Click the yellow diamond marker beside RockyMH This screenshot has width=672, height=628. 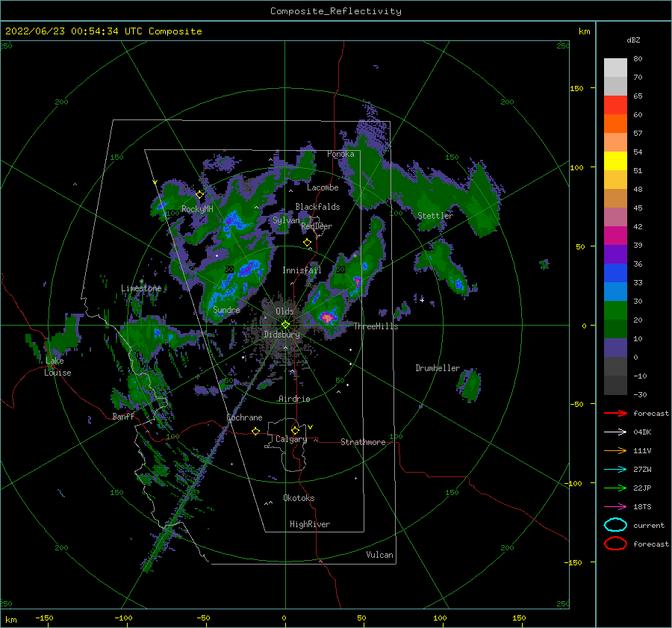point(199,195)
